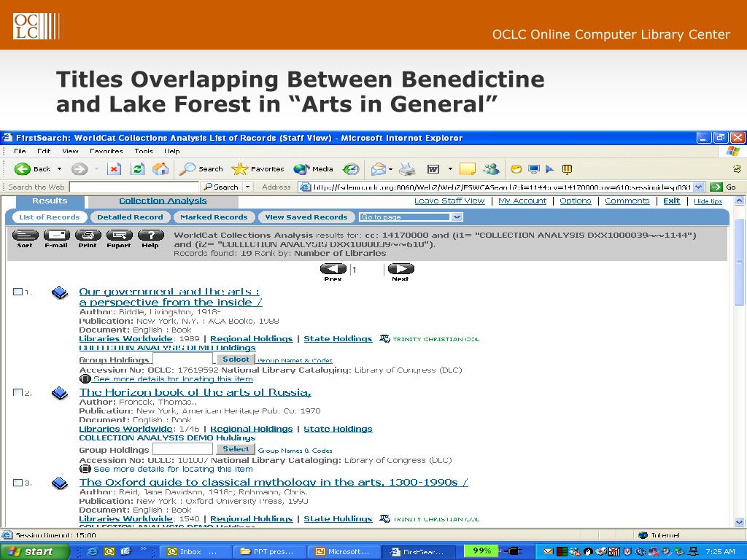Click the browser Forward arrow icon
This screenshot has width=747, height=560.
point(79,168)
